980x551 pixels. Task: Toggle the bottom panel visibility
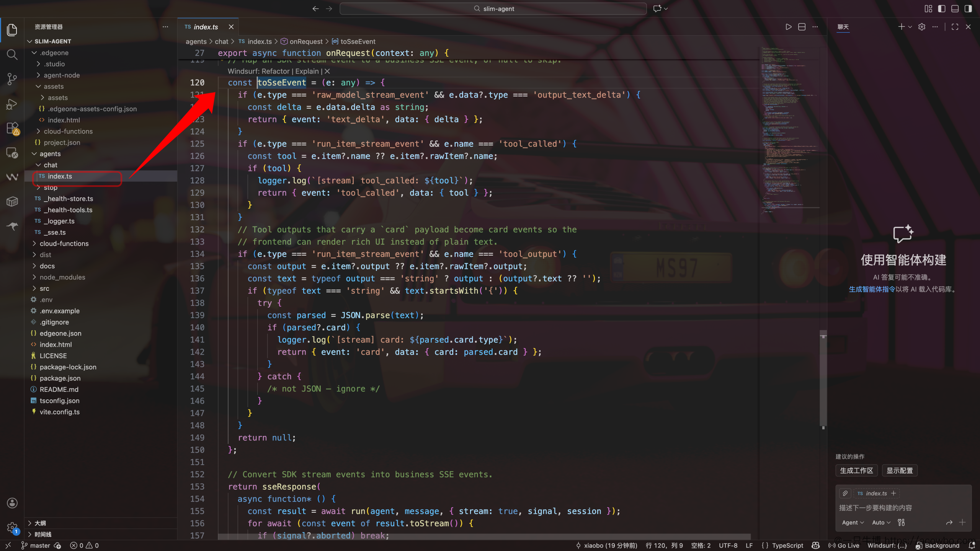click(x=955, y=8)
